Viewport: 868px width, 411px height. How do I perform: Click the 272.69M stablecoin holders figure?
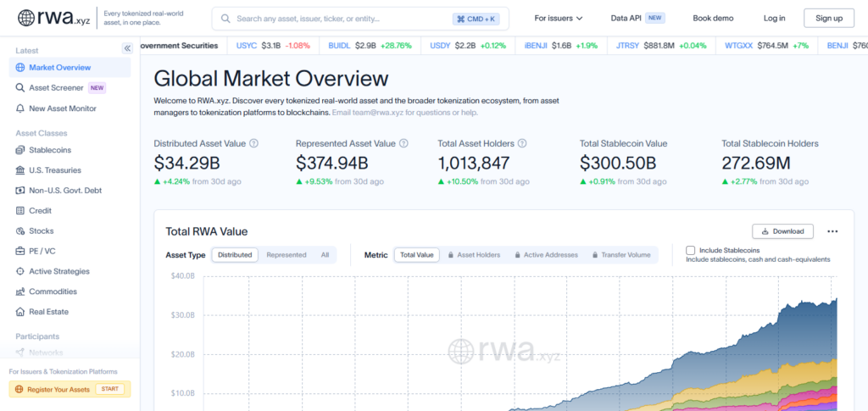756,164
